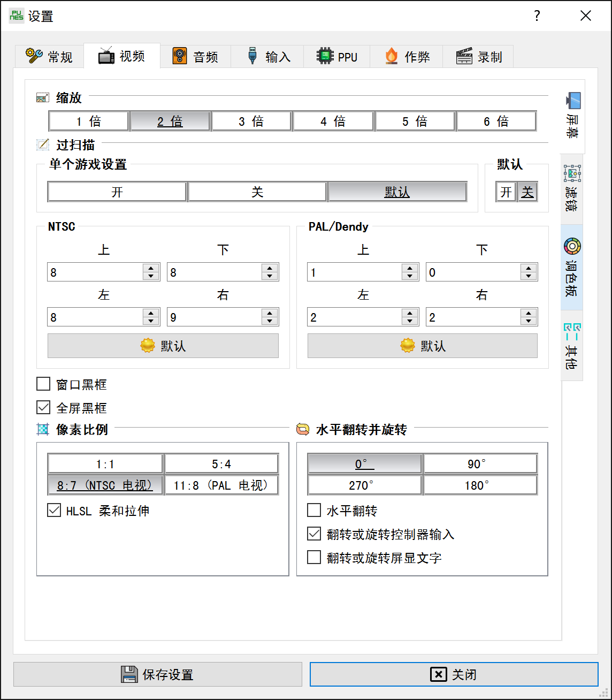The height and width of the screenshot is (700, 612).
Task: Set default overscan to 开
Action: (x=506, y=192)
